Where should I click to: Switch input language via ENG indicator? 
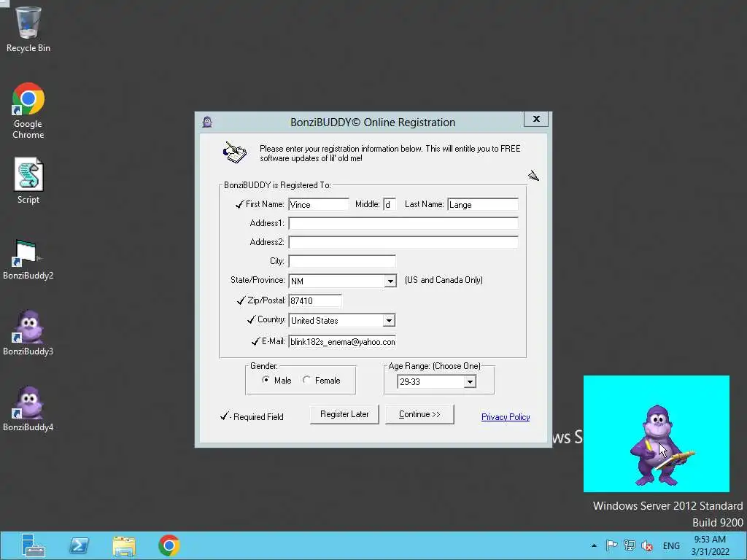[x=671, y=545]
